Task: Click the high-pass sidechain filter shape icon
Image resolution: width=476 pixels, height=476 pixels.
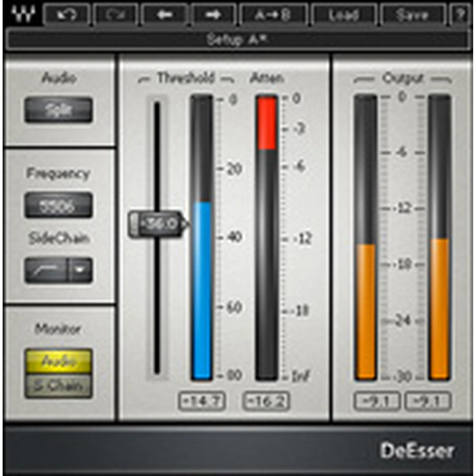Action: 46,270
